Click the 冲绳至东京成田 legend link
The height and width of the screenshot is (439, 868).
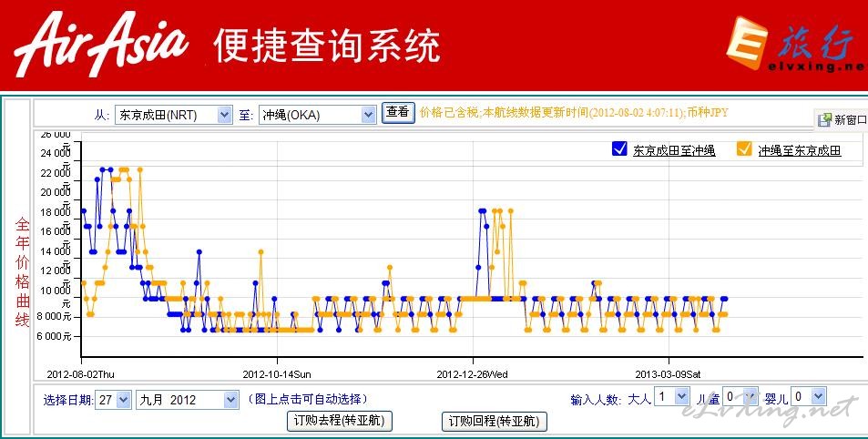[800, 150]
